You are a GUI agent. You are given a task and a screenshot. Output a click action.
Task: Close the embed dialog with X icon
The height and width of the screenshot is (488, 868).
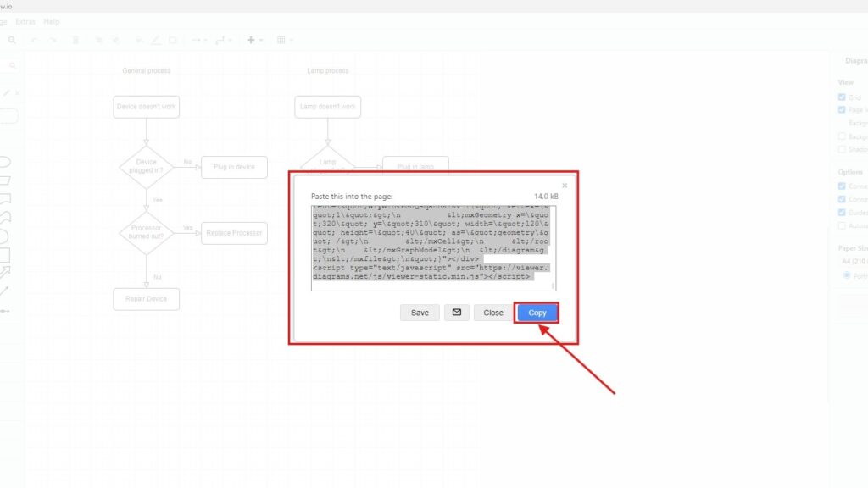coord(565,186)
